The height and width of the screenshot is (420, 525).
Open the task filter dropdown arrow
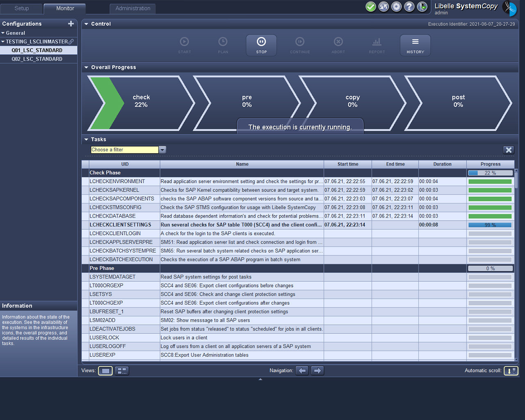click(x=162, y=150)
